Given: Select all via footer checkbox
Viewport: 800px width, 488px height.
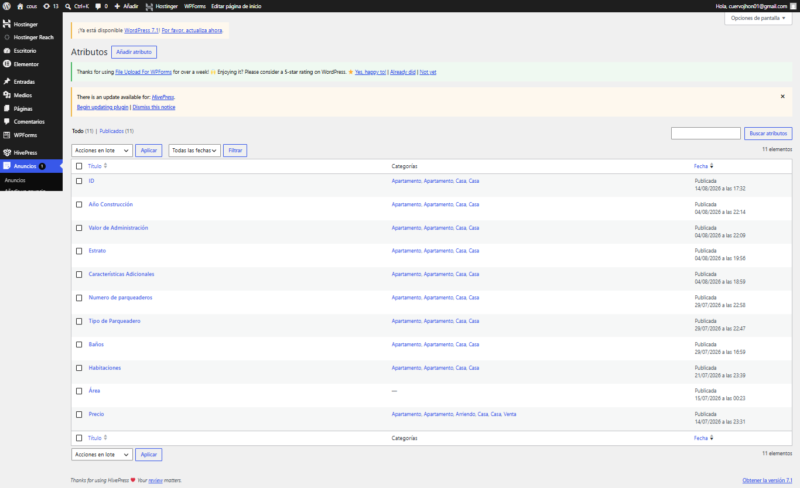Looking at the screenshot, I should (79, 438).
